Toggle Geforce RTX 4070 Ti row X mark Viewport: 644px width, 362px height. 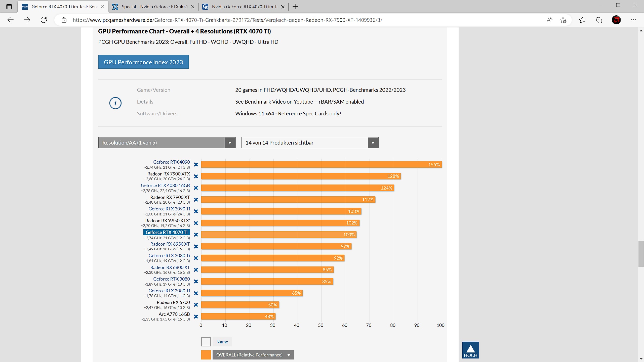(x=196, y=235)
